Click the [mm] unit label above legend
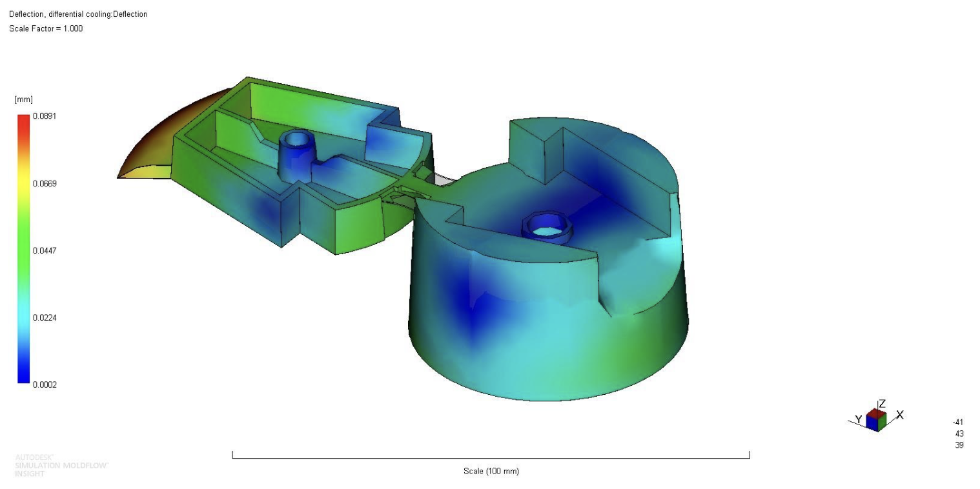The width and height of the screenshot is (980, 489). pos(23,99)
